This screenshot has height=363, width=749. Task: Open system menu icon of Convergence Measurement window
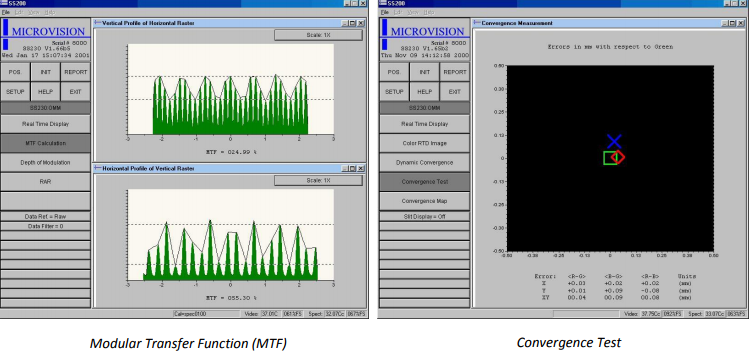tap(477, 23)
